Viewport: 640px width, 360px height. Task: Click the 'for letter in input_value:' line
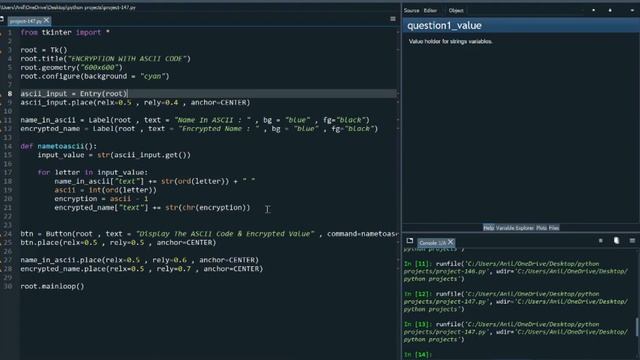click(93, 172)
